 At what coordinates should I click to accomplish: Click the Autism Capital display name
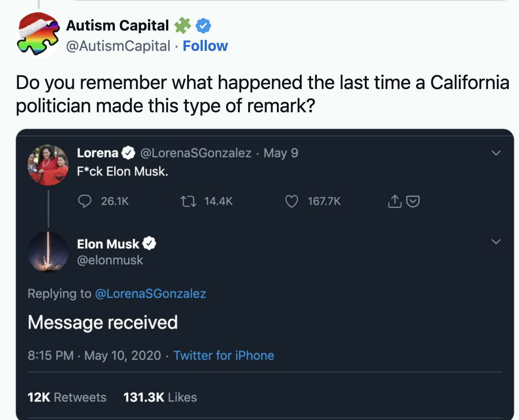click(117, 25)
